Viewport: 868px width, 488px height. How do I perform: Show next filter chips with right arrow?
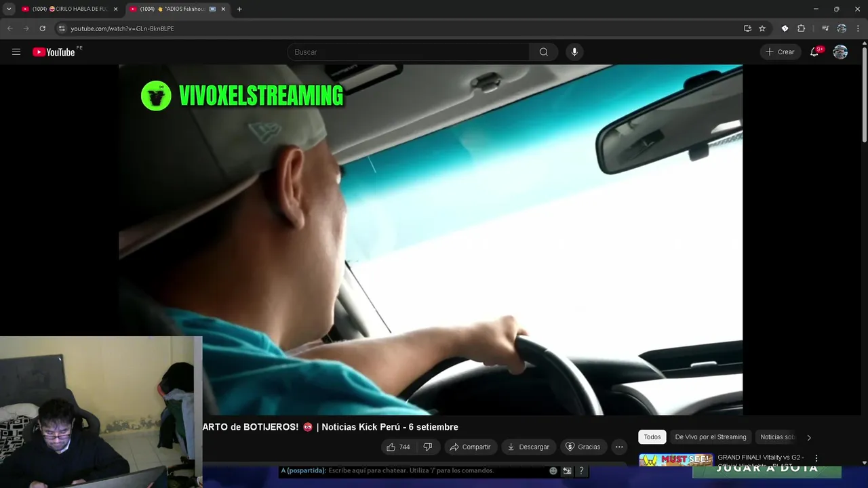click(x=808, y=438)
